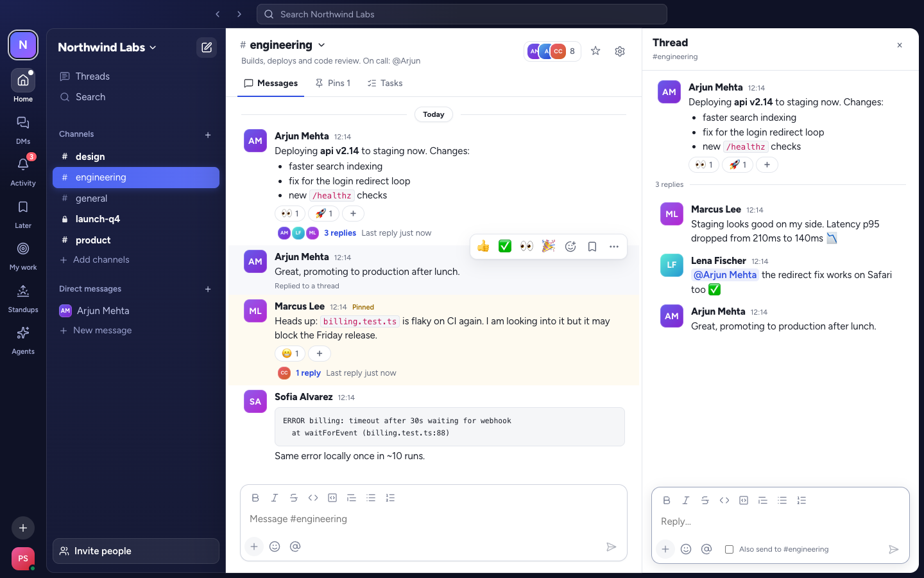The width and height of the screenshot is (924, 578).
Task: Mention someone in the channel composer
Action: 295,547
